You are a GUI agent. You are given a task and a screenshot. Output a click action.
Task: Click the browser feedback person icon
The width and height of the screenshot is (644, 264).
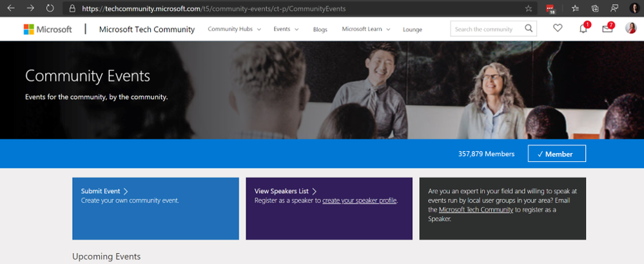[614, 8]
